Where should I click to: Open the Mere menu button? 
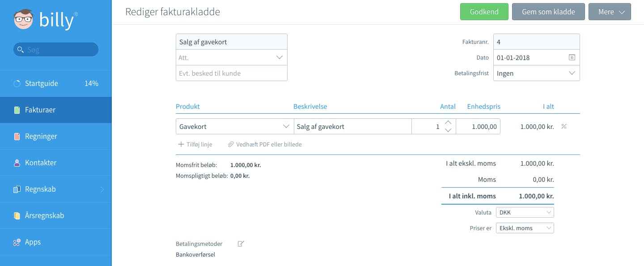[610, 12]
